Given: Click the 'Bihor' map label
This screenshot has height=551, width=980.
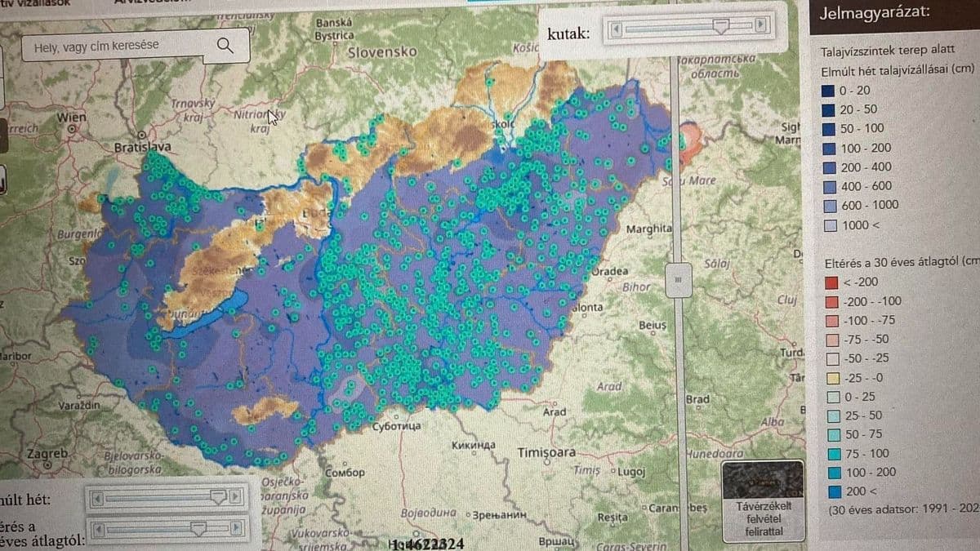Looking at the screenshot, I should [637, 287].
